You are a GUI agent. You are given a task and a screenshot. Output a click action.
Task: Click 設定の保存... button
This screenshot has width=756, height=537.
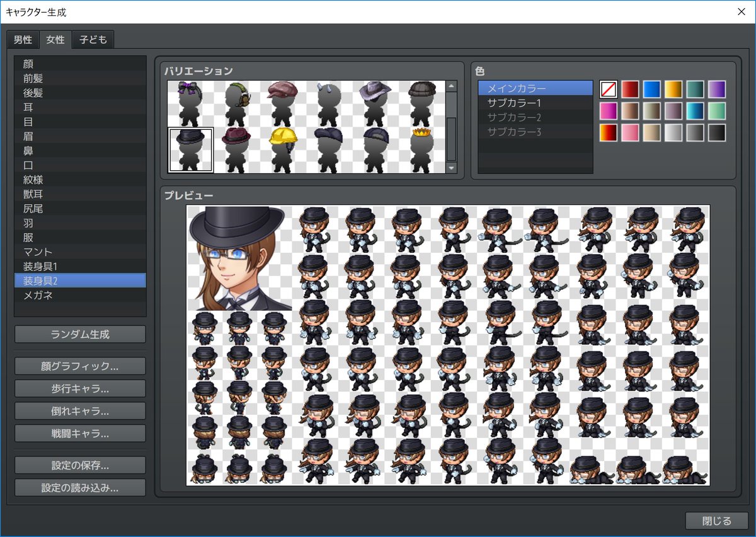[80, 465]
